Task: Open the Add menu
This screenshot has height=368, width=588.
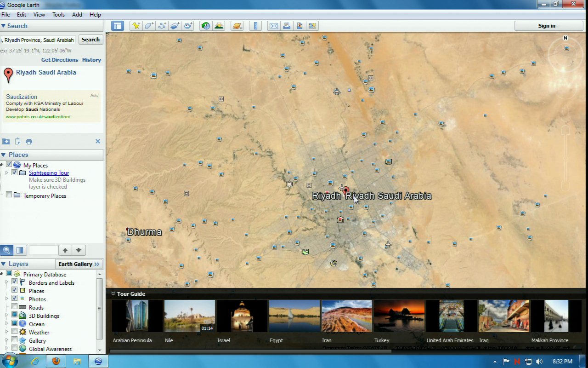Action: click(x=77, y=15)
